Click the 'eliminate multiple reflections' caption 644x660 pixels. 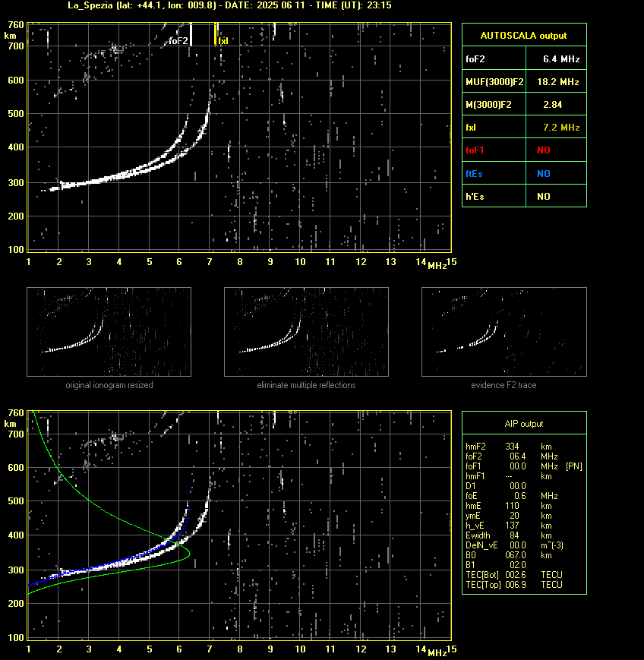[306, 385]
